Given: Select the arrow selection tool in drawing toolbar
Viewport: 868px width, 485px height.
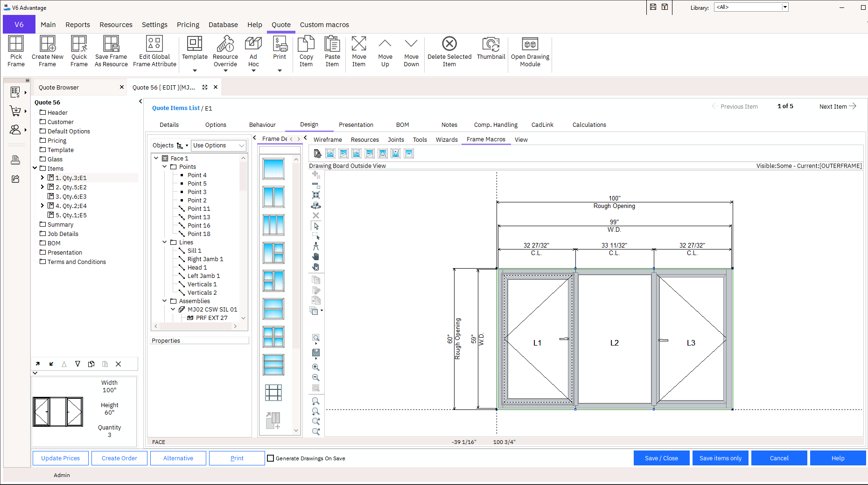Looking at the screenshot, I should tap(316, 226).
